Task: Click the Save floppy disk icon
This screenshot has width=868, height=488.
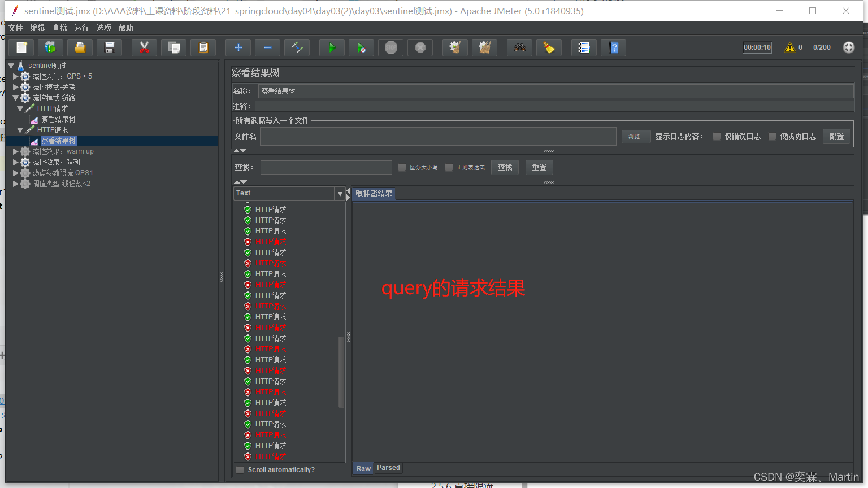Action: point(110,48)
